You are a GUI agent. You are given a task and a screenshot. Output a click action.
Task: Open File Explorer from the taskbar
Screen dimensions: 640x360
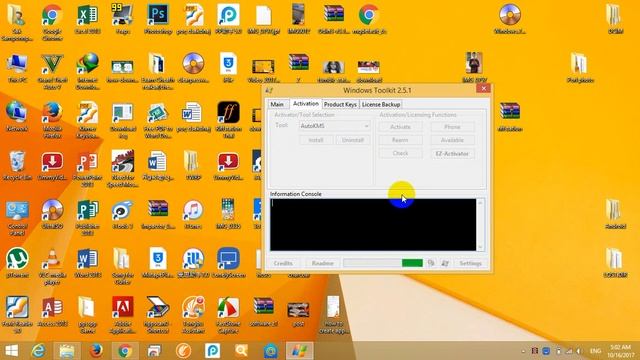pos(67,351)
